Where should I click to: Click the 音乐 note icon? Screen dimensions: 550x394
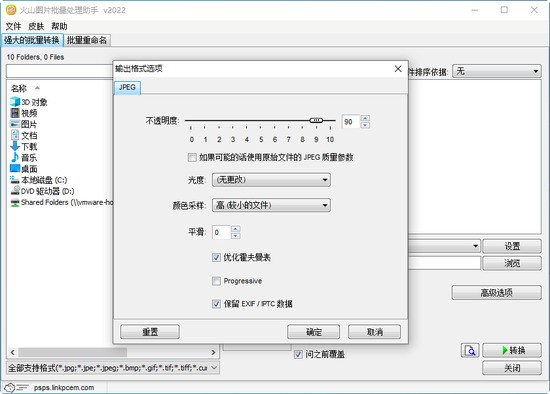15,157
